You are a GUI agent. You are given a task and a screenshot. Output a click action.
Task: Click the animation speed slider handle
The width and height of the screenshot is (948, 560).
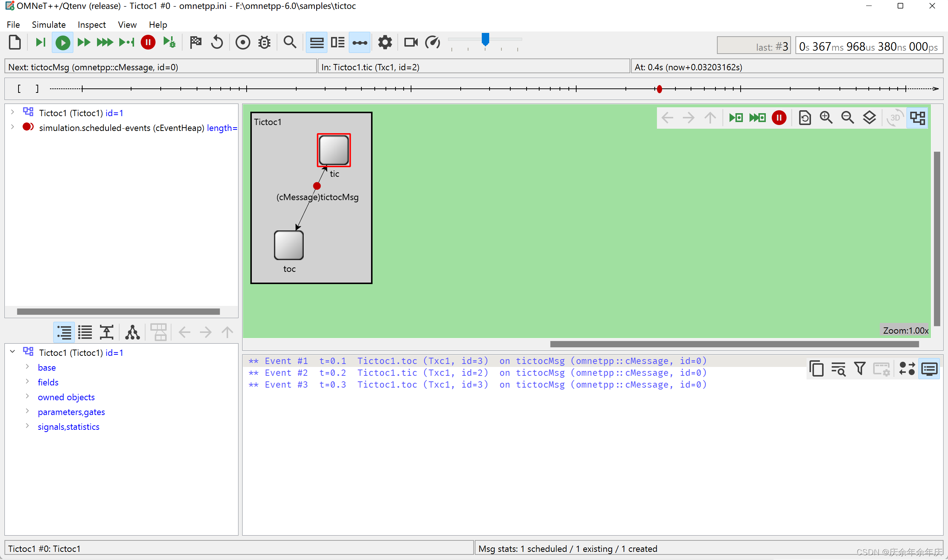pyautogui.click(x=485, y=39)
